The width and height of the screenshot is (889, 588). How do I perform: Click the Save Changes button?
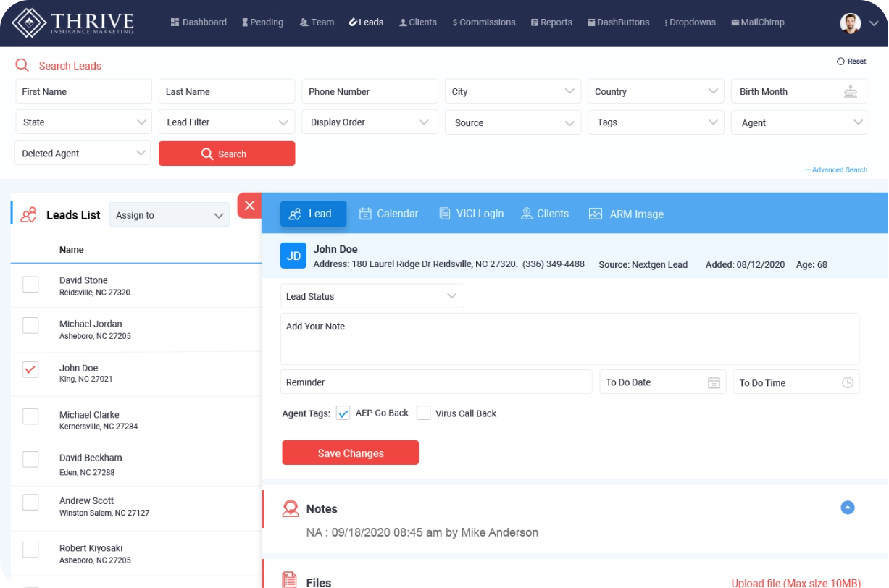click(x=351, y=453)
